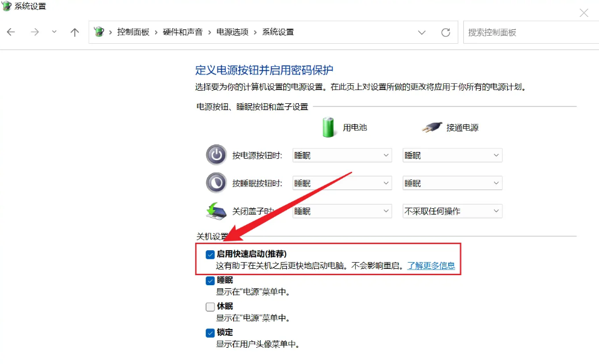The height and width of the screenshot is (364, 599).
Task: Open power button on-battery dropdown
Action: (x=342, y=155)
